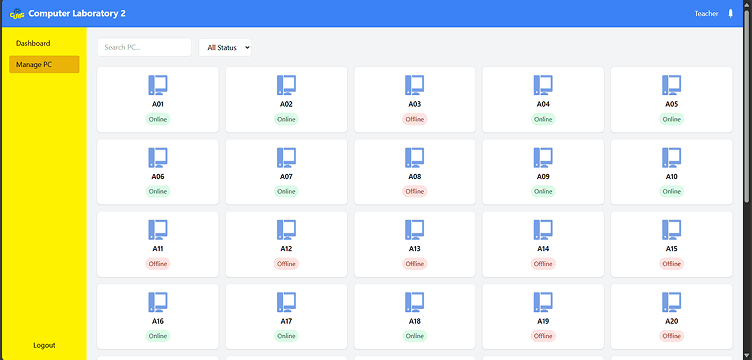
Task: Click the Offline badge on A03
Action: point(415,119)
